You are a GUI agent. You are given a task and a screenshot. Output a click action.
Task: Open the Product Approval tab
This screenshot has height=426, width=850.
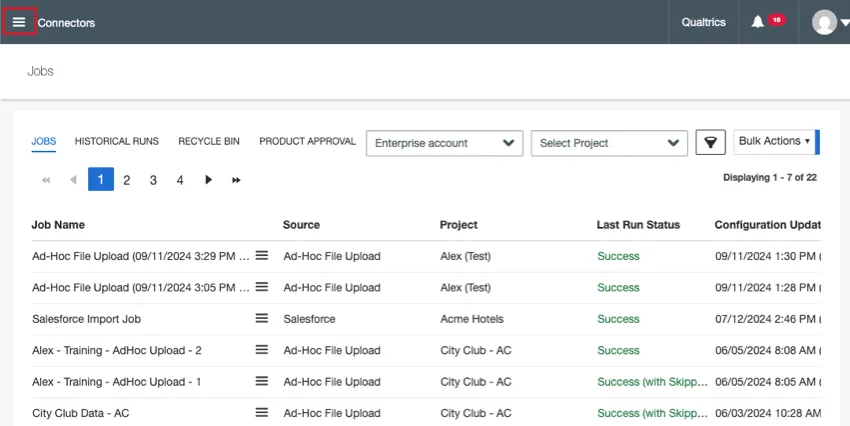[x=307, y=142]
